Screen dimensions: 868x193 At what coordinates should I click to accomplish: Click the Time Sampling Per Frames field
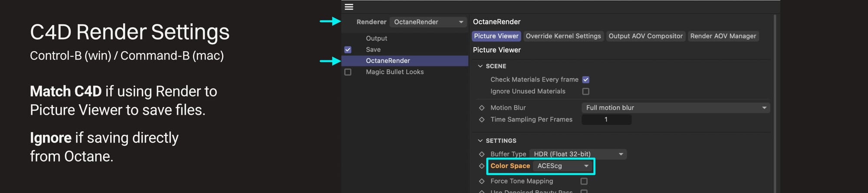click(x=606, y=119)
